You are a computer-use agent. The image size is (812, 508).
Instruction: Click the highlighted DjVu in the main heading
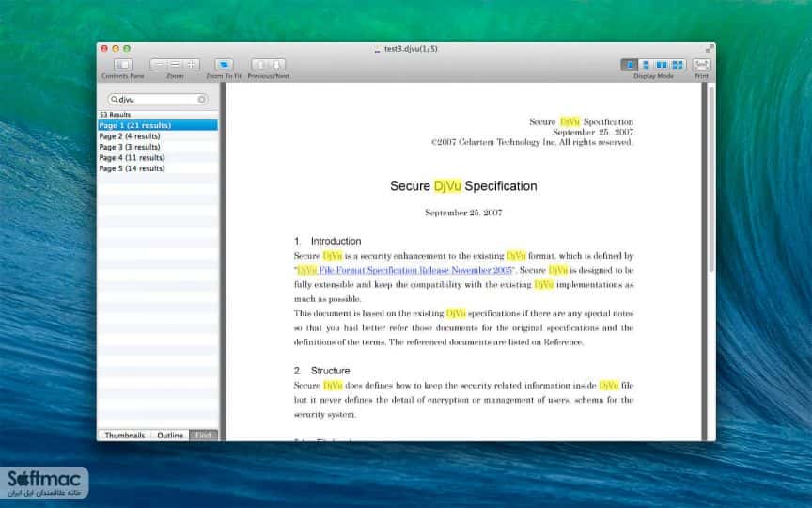(447, 186)
